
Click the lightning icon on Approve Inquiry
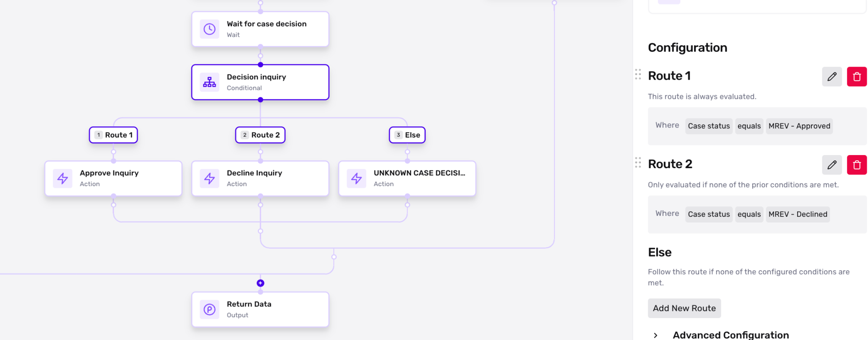pyautogui.click(x=62, y=178)
